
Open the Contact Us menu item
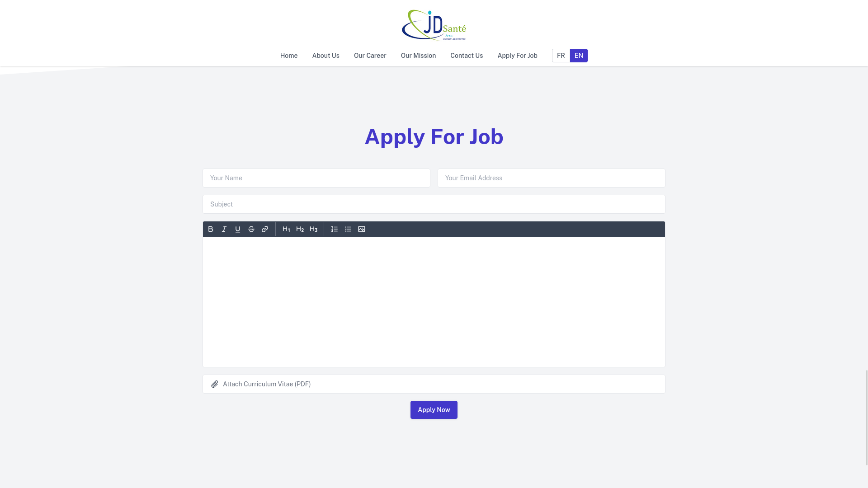[466, 56]
